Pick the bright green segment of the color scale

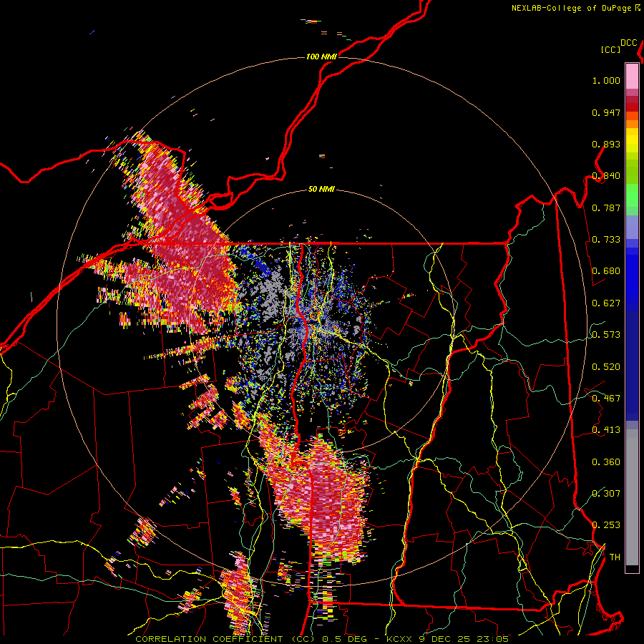coord(632,195)
